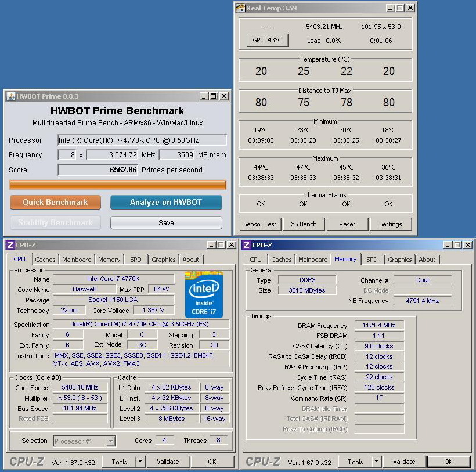This screenshot has height=472, width=476.
Task: Click Tools button in right CPU-Z
Action: coord(355,462)
